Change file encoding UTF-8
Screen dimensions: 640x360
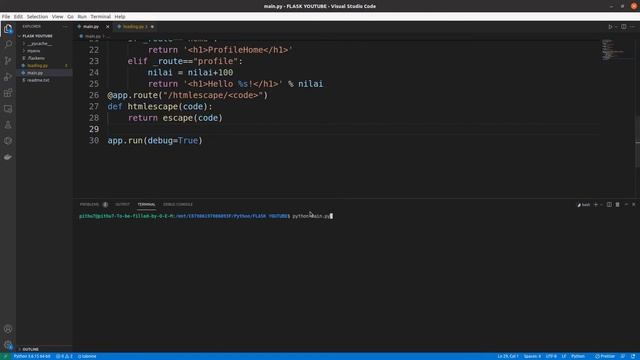tap(551, 356)
